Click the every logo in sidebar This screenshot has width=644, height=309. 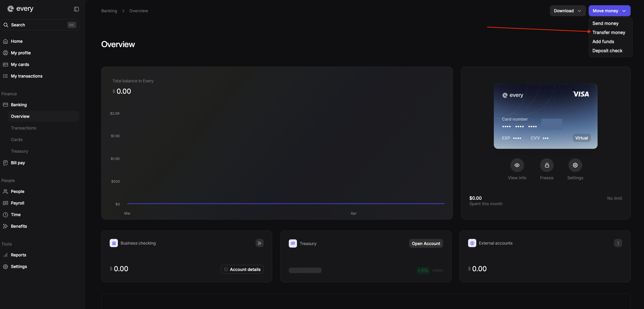pyautogui.click(x=20, y=9)
